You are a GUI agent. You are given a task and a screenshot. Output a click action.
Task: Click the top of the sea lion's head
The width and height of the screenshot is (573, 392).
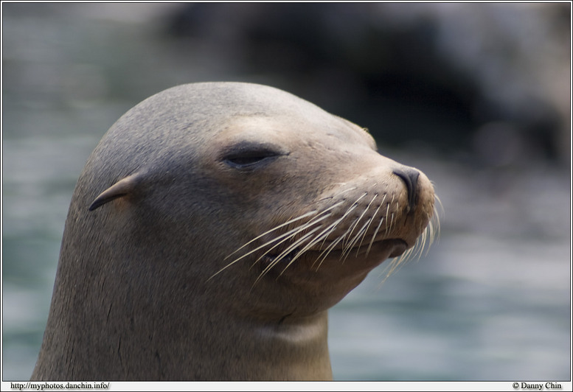click(x=221, y=92)
